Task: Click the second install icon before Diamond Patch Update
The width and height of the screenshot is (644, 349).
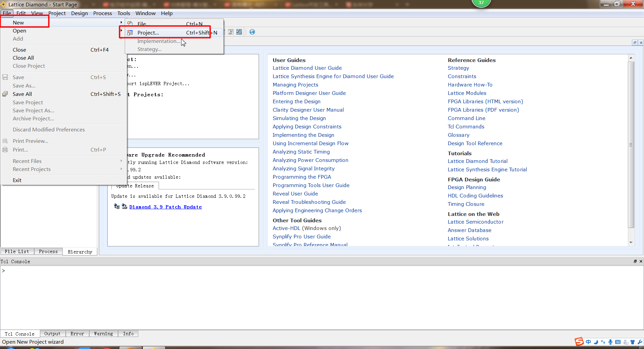Action: click(124, 206)
